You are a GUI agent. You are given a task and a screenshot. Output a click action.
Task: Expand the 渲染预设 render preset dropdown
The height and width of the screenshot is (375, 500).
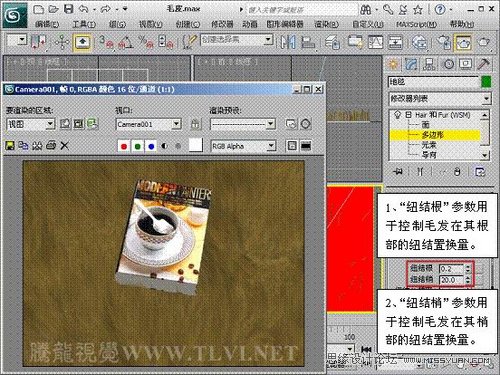270,124
